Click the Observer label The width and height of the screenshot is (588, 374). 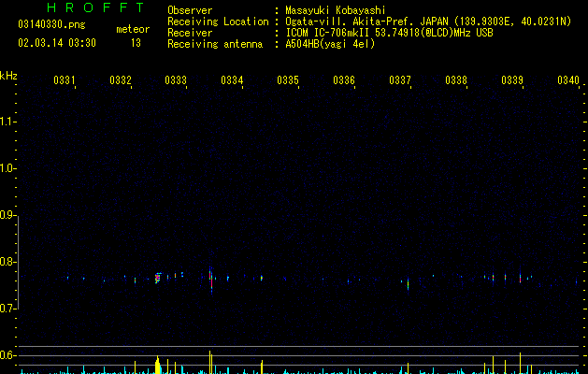pyautogui.click(x=190, y=10)
